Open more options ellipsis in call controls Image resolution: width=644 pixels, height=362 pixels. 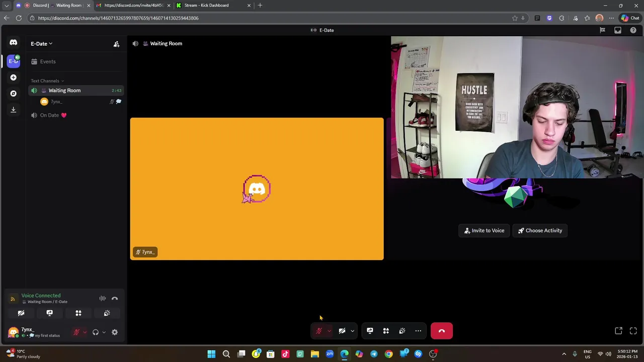pyautogui.click(x=418, y=331)
